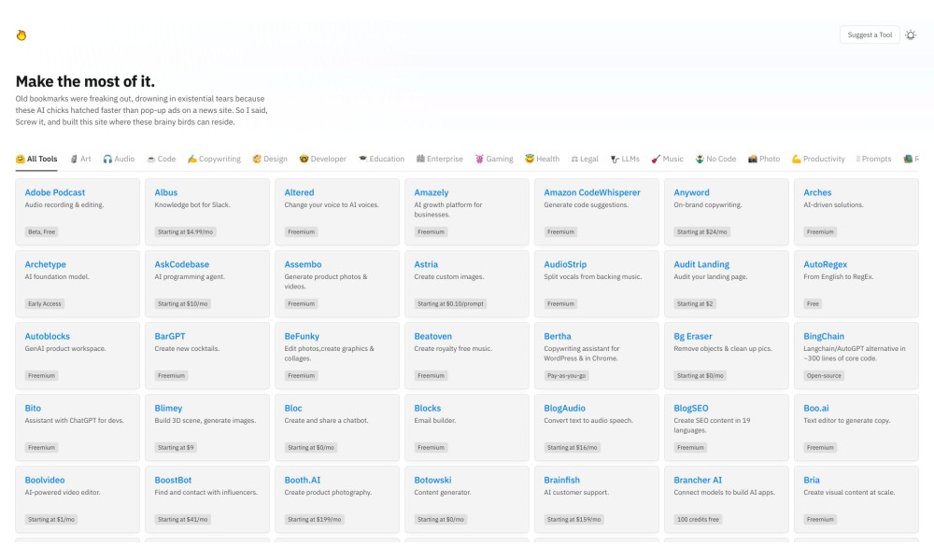
Task: Click the 'Open-source' tag on BingChain
Action: pyautogui.click(x=824, y=376)
